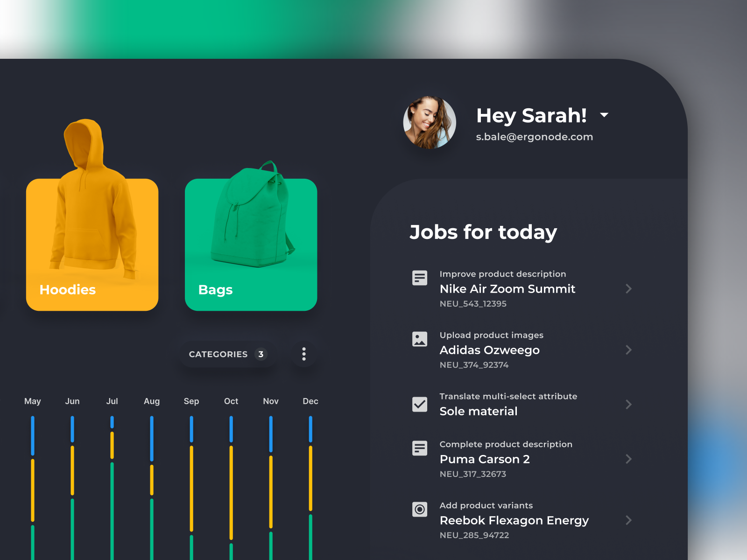Click the yellow segment of the Sep bar
Viewport: 747px width, 560px height.
[191, 489]
